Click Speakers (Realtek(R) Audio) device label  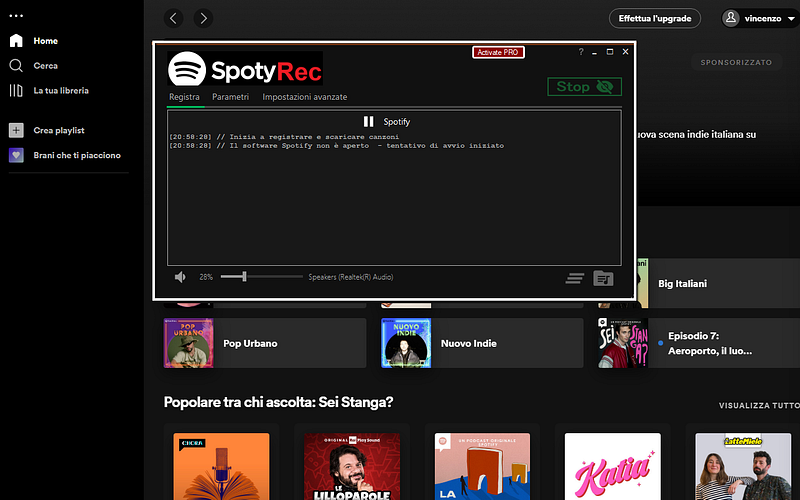[x=351, y=277]
